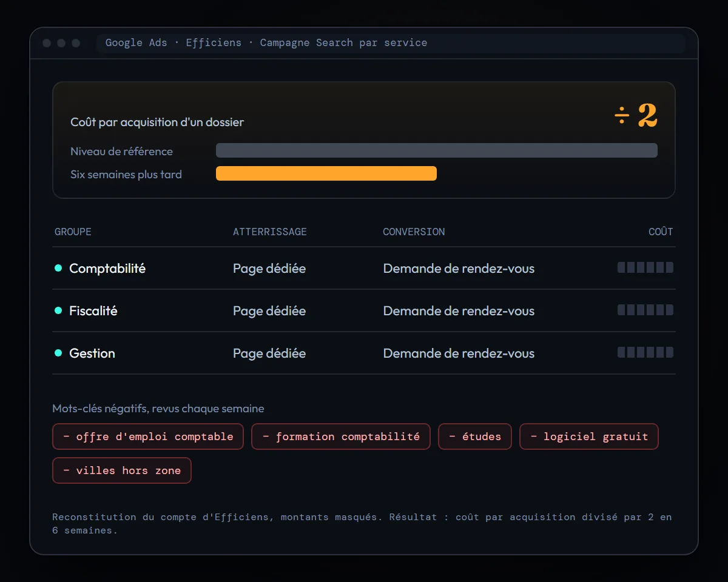This screenshot has height=582, width=728.
Task: Click the title bar address field
Action: (391, 43)
